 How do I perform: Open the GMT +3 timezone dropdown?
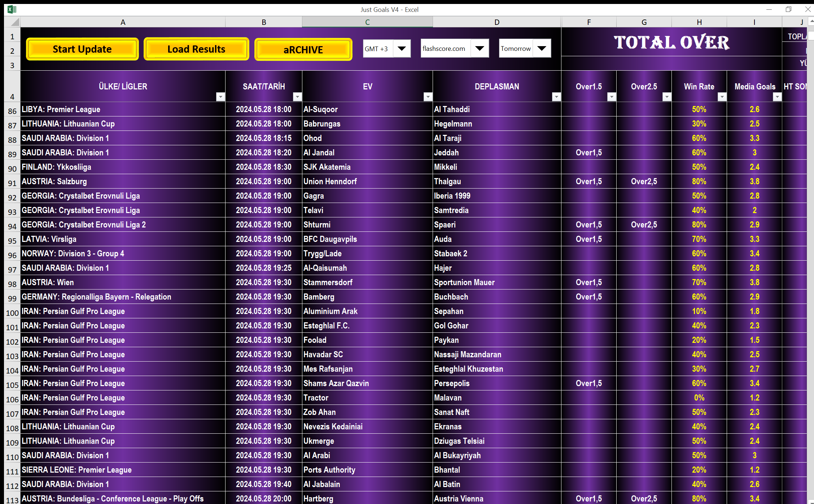[402, 48]
